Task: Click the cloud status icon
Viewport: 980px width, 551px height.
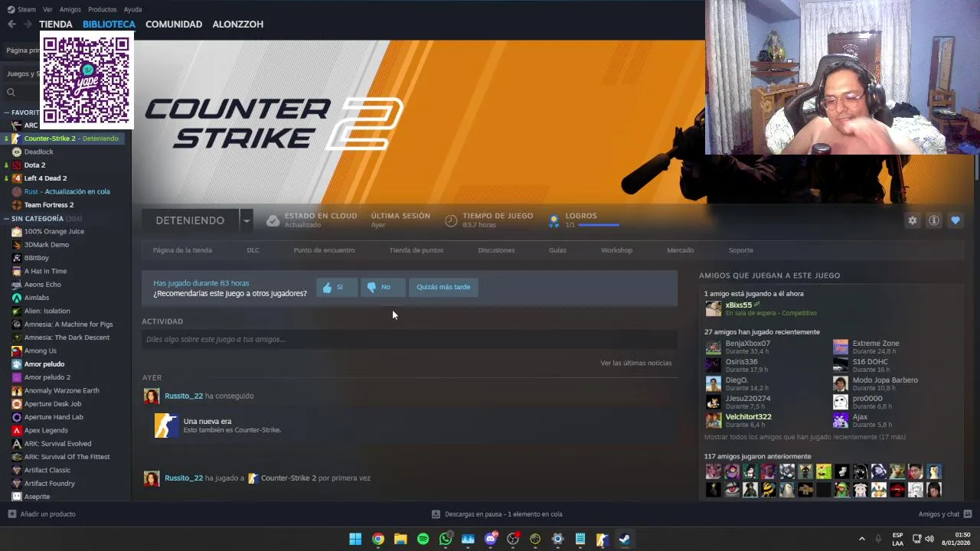Action: tap(273, 220)
